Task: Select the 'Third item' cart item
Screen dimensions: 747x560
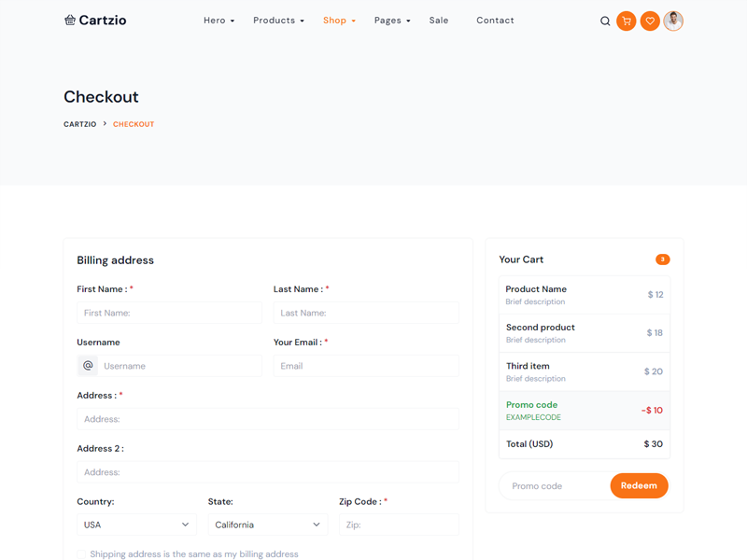Action: pyautogui.click(x=585, y=371)
